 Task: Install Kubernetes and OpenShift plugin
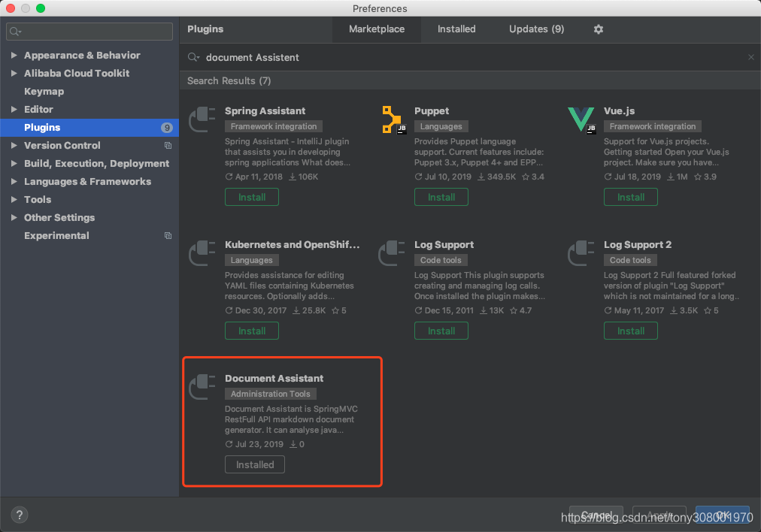[x=252, y=331]
